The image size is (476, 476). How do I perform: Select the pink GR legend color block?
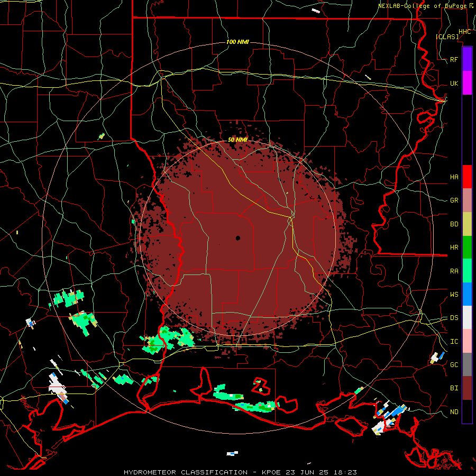click(467, 200)
